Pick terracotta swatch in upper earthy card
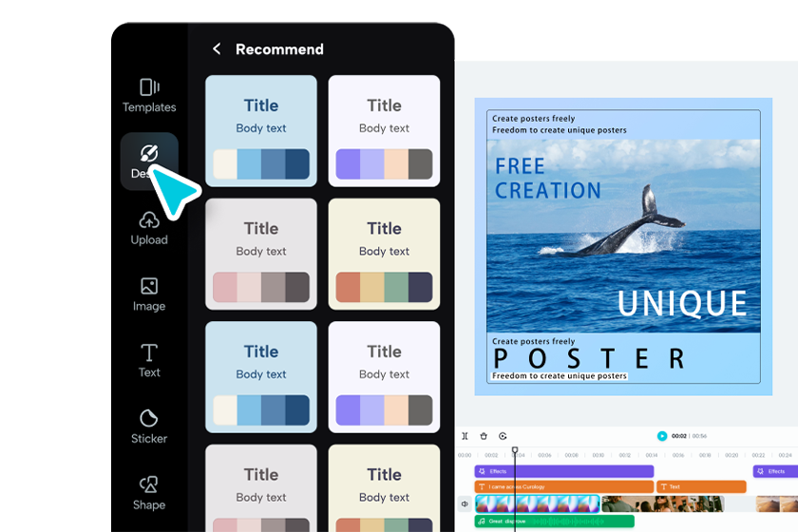The image size is (798, 532). [x=348, y=287]
